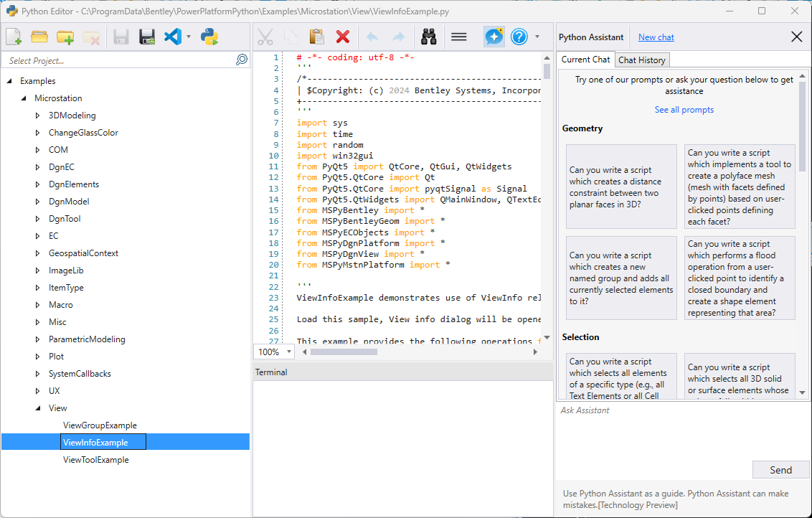Redo the last undone edit
Viewport: 812px width, 518px height.
click(x=398, y=37)
